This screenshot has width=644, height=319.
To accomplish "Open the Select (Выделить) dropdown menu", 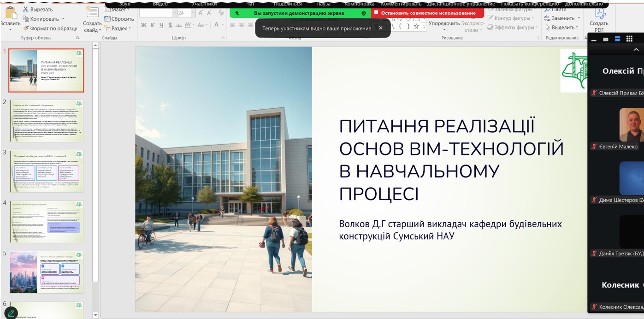I will pos(562,28).
